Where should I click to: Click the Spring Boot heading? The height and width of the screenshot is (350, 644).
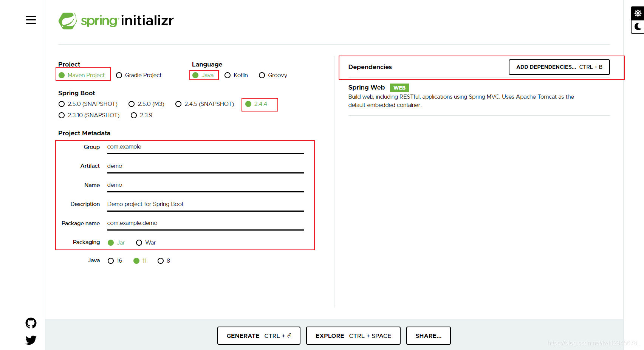pos(77,93)
